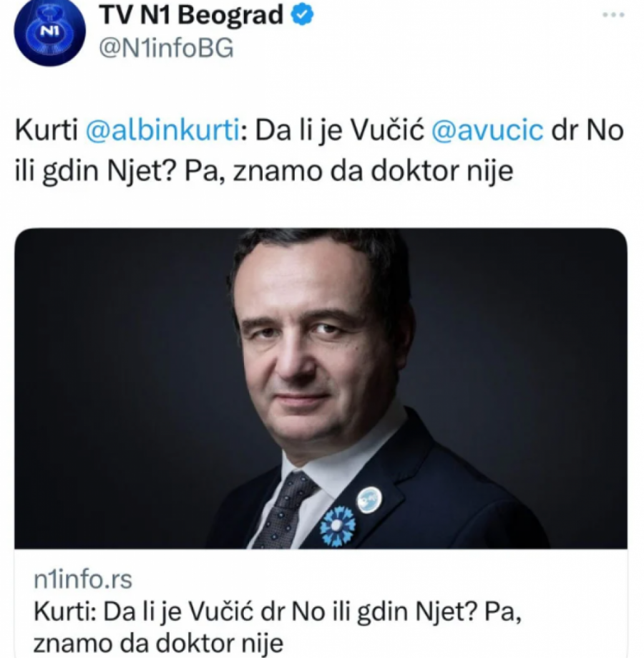
Task: Click the TV N1 Beograd display name
Action: 191,16
